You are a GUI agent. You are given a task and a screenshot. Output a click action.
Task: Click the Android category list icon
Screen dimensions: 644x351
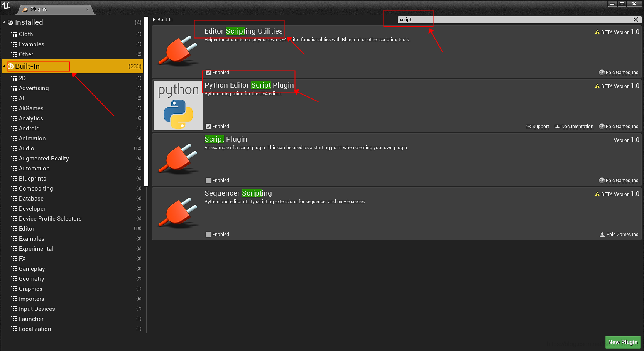pyautogui.click(x=14, y=128)
